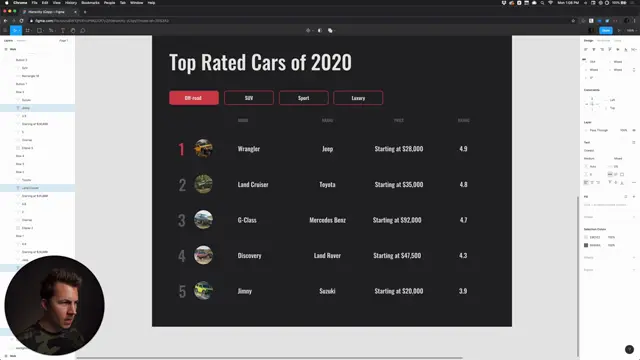The height and width of the screenshot is (360, 640).
Task: Select the Jimny text layer
Action: [38, 108]
